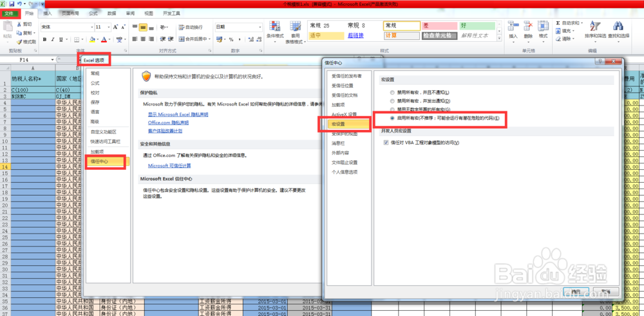Switch to the Formulas (公式) tab
This screenshot has width=644, height=316.
point(93,13)
